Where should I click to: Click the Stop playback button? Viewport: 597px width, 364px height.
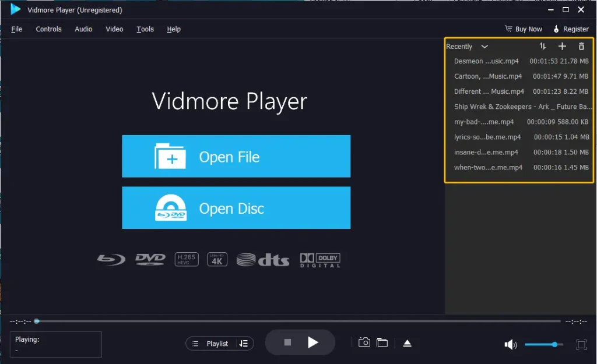click(287, 342)
